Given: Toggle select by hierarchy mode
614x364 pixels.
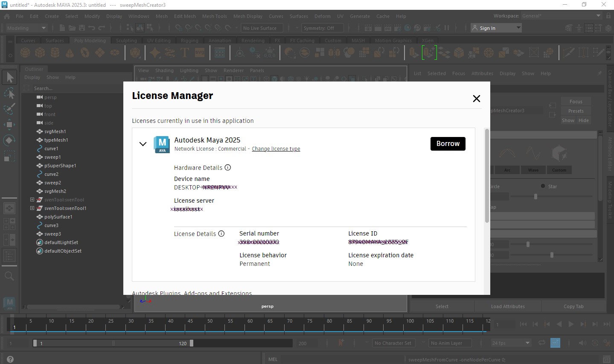Looking at the screenshot, I should [x=130, y=28].
